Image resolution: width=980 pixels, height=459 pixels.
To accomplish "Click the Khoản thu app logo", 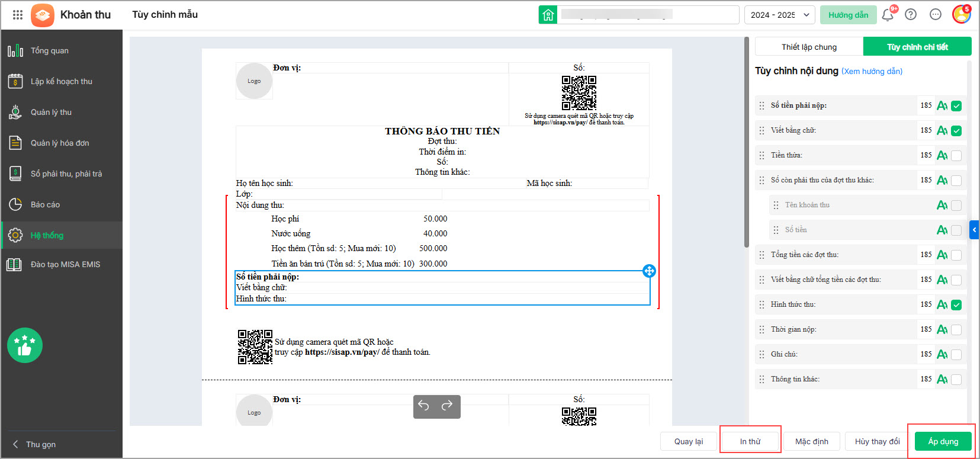I will click(43, 15).
